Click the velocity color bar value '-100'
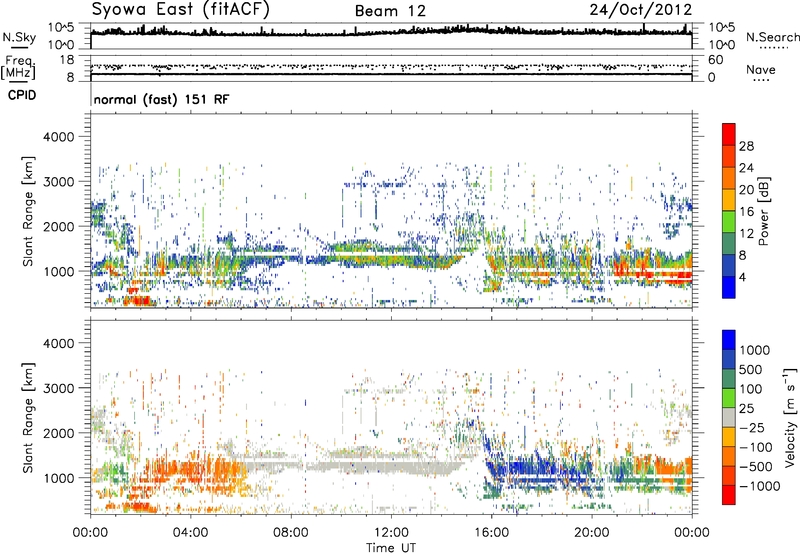The width and height of the screenshot is (800, 554). point(756,447)
